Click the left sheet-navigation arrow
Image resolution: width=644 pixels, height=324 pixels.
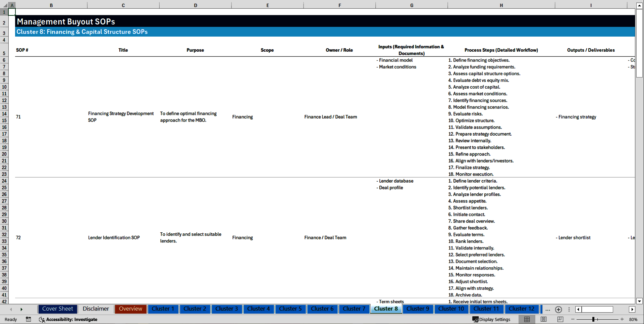click(x=11, y=309)
